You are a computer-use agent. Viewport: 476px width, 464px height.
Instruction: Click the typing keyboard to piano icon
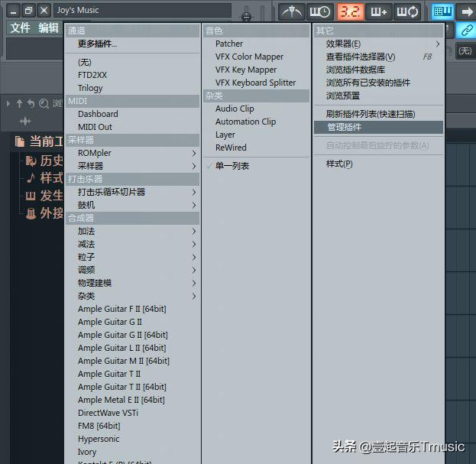coord(442,11)
